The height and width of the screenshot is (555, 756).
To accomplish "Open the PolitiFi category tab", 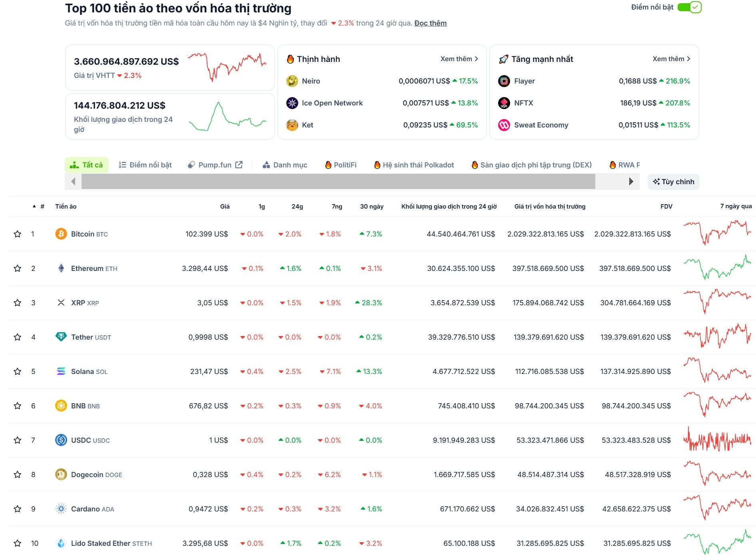I will [341, 165].
